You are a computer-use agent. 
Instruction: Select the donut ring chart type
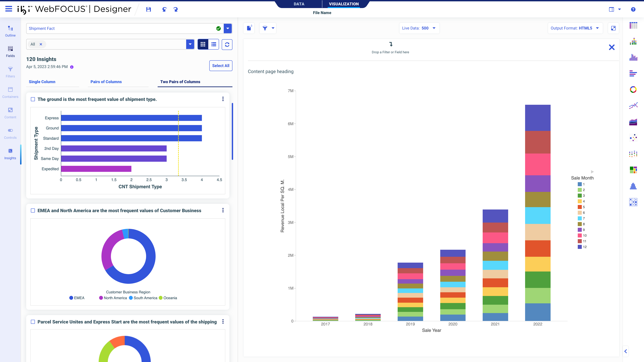pos(633,89)
